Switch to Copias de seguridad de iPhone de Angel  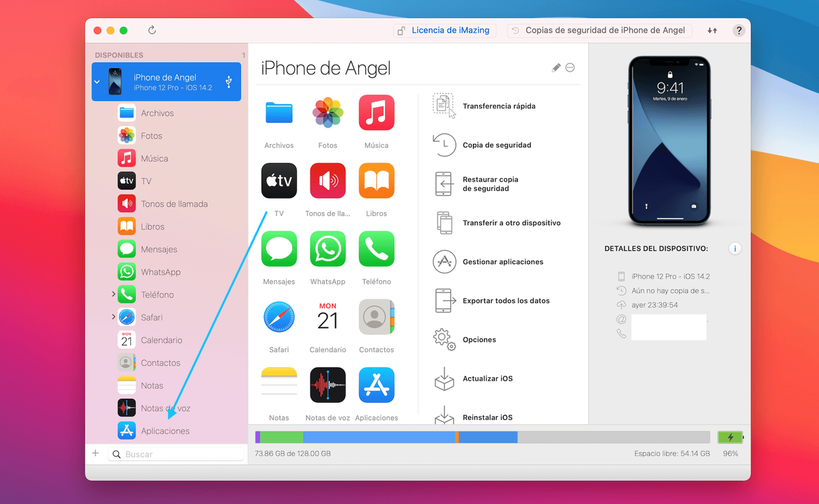coord(599,30)
